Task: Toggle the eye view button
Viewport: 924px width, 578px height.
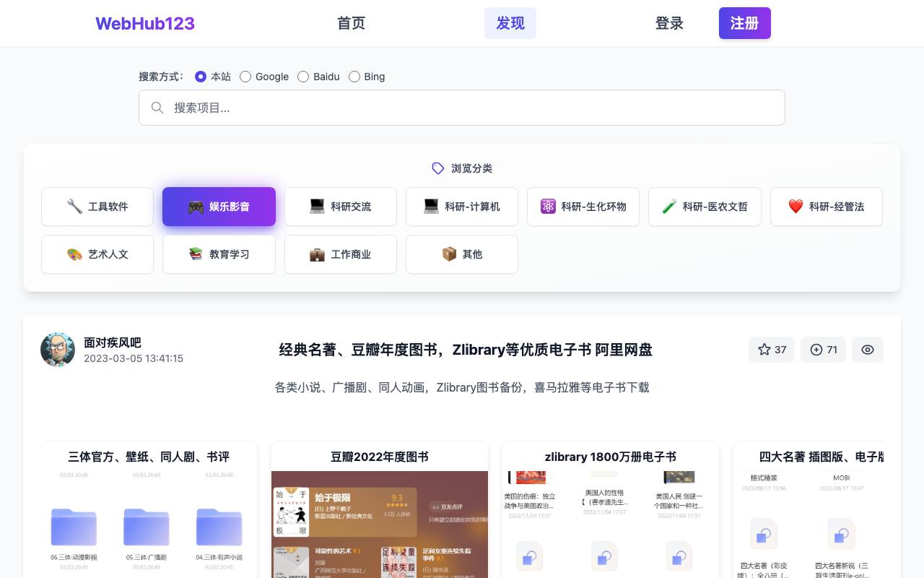Action: [868, 350]
